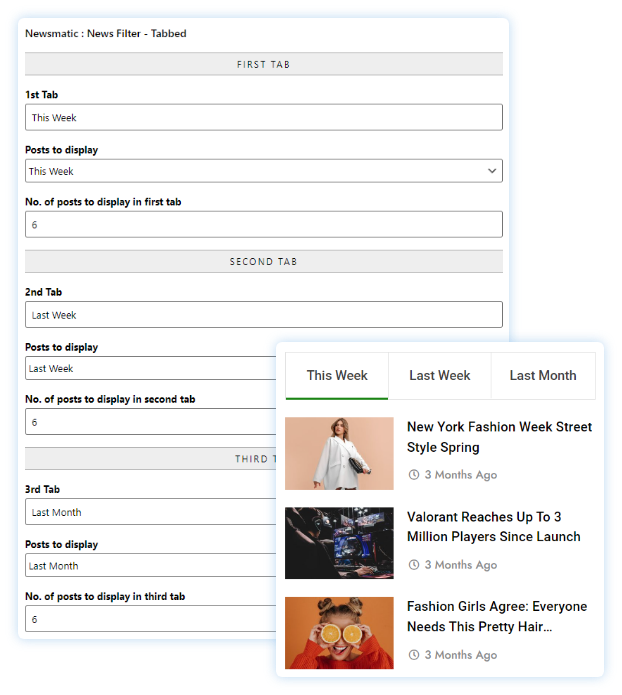Switch to the This Week tab
The image size is (622, 695).
(337, 376)
